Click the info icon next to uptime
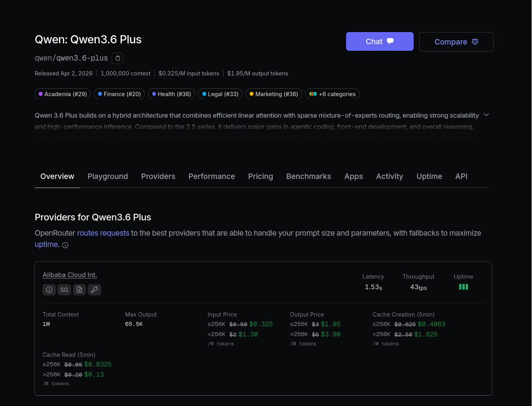The width and height of the screenshot is (532, 406). (x=65, y=245)
